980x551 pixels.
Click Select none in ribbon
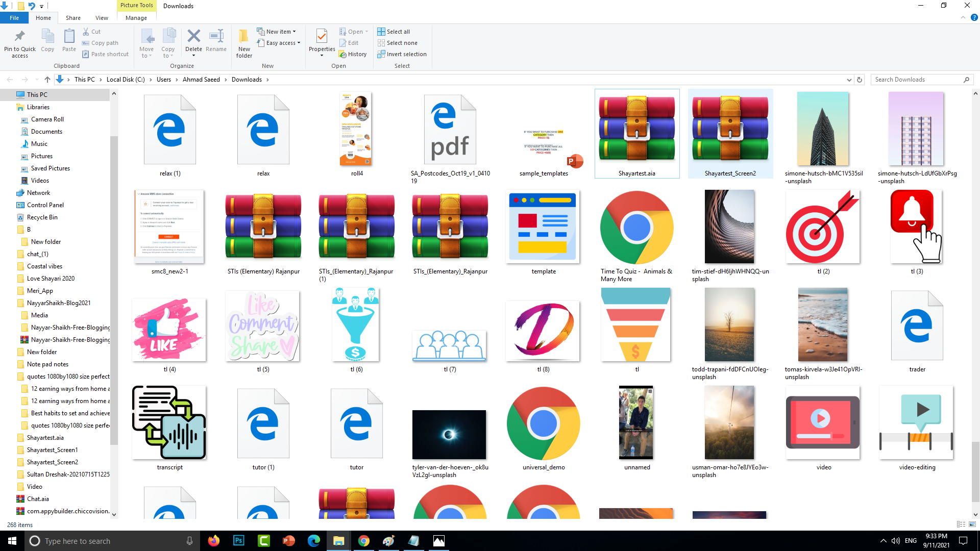point(397,43)
